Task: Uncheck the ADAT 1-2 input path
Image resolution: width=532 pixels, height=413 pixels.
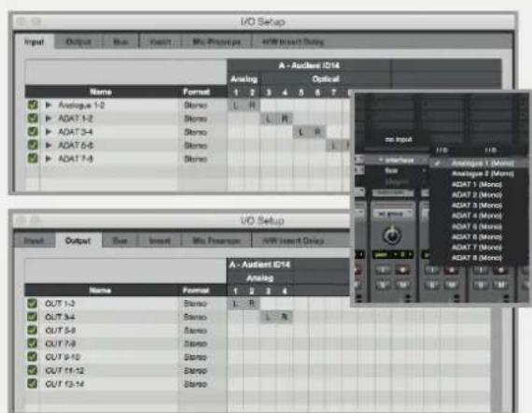Action: 33,118
